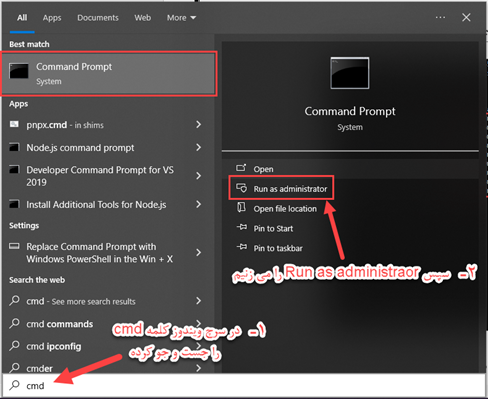Select cmder web suggestion
The width and height of the screenshot is (488, 399).
(x=39, y=369)
